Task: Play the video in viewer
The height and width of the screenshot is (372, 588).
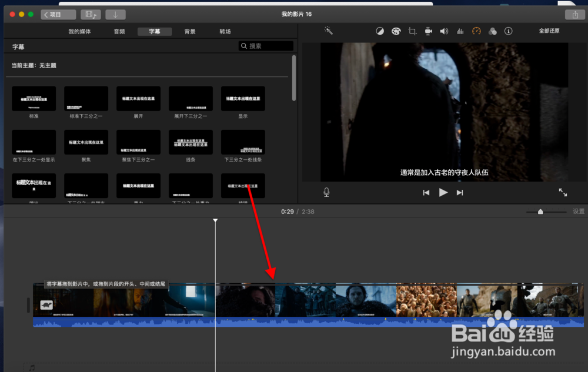Action: 443,193
